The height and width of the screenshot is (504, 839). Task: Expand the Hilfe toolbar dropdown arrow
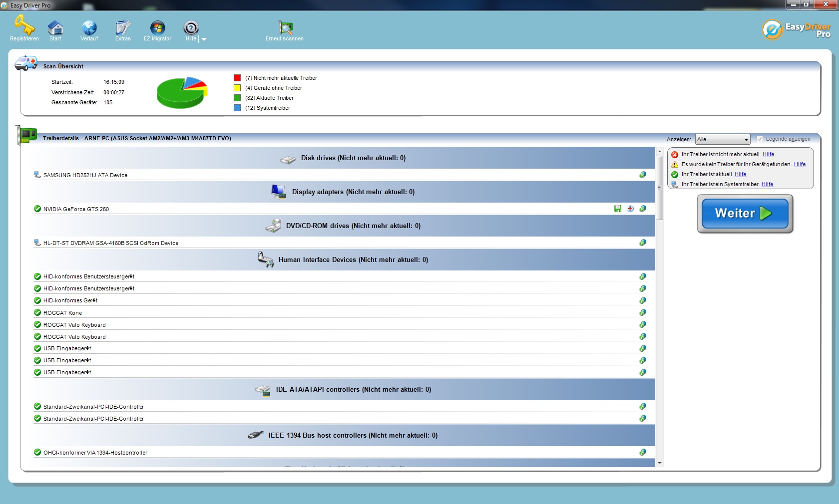(x=204, y=39)
